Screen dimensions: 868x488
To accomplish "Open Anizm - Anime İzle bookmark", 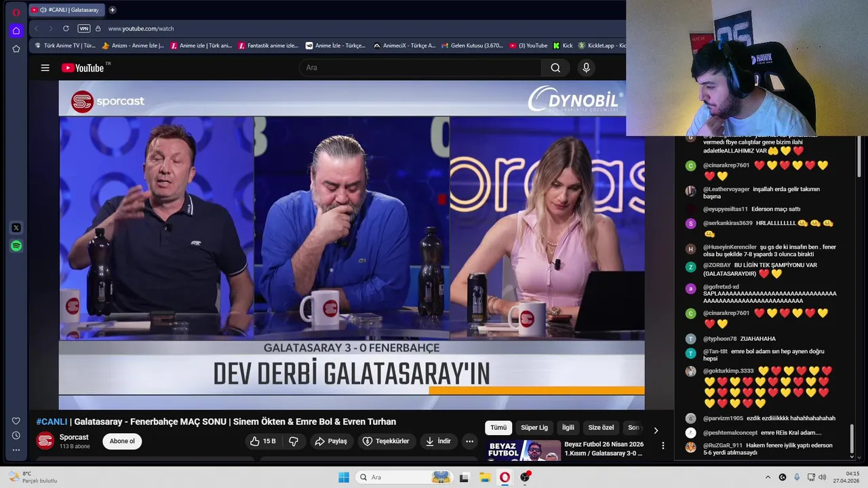I will 133,45.
